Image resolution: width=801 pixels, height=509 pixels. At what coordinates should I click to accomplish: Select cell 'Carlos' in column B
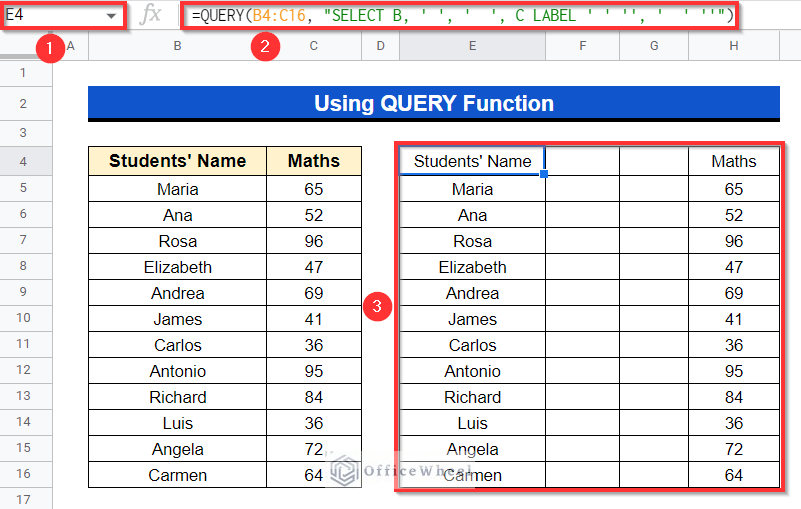(x=177, y=345)
